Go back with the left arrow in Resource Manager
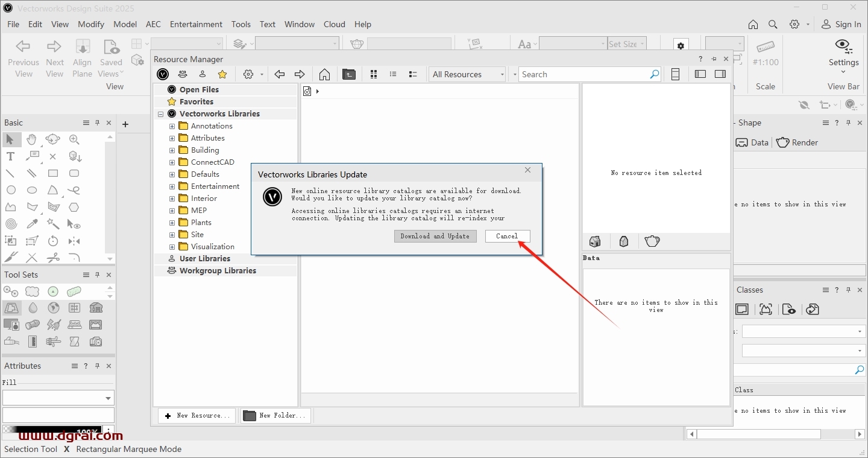Screen dimensions: 868x458 (x=279, y=74)
